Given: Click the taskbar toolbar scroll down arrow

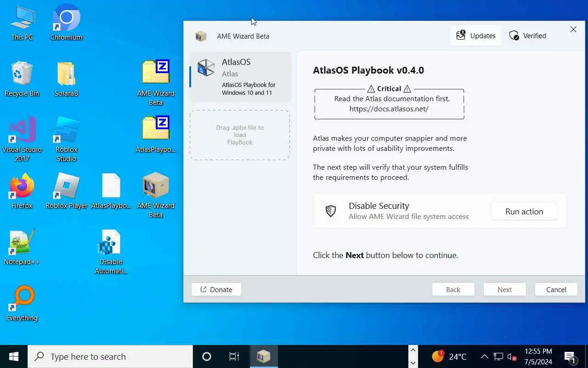Looking at the screenshot, I should pos(413,362).
